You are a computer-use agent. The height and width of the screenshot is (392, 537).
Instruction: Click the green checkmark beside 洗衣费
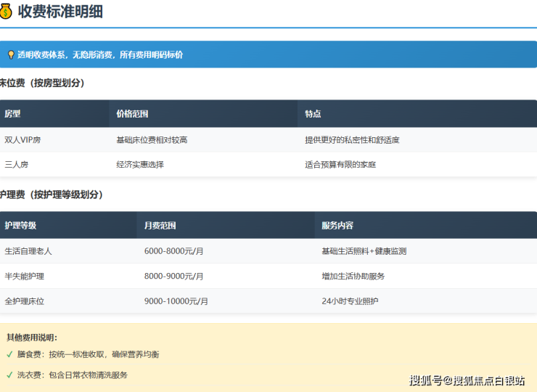click(x=10, y=375)
